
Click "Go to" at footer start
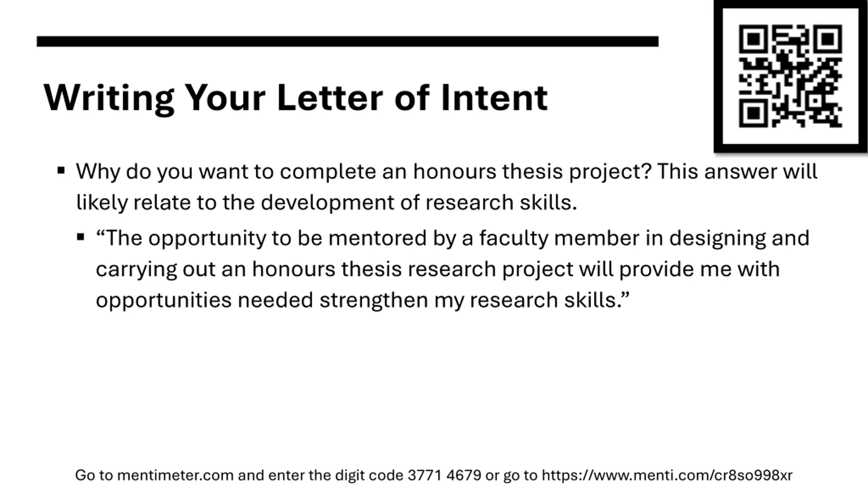pos(94,475)
